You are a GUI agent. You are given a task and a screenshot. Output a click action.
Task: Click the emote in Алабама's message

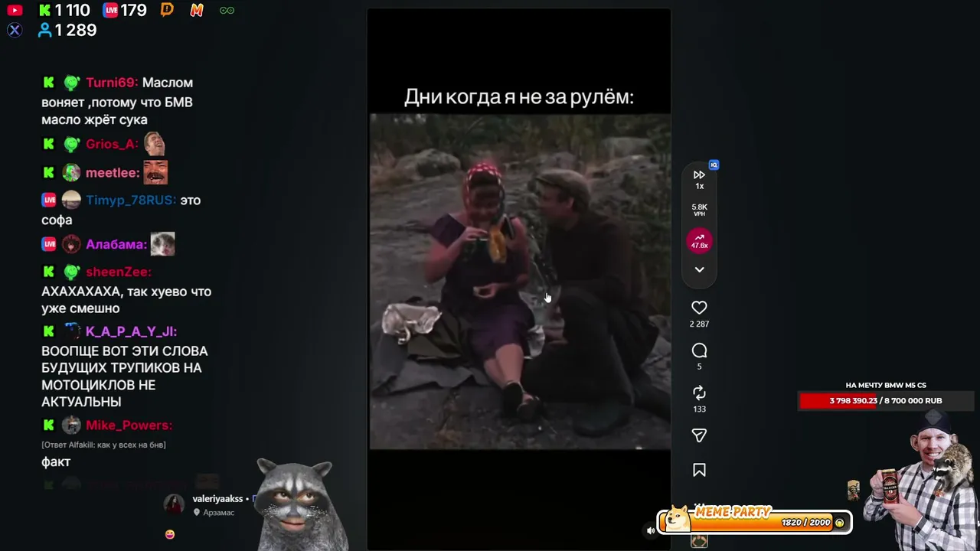162,244
